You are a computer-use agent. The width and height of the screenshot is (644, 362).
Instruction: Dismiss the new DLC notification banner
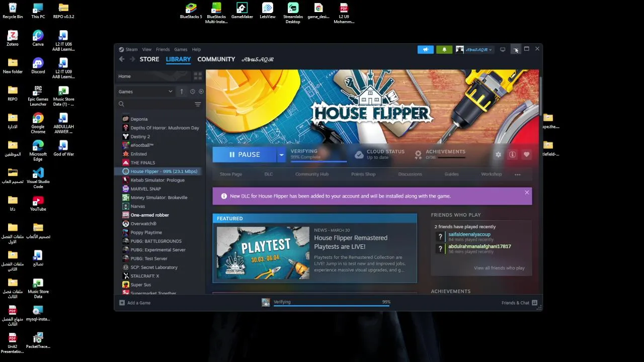click(527, 193)
